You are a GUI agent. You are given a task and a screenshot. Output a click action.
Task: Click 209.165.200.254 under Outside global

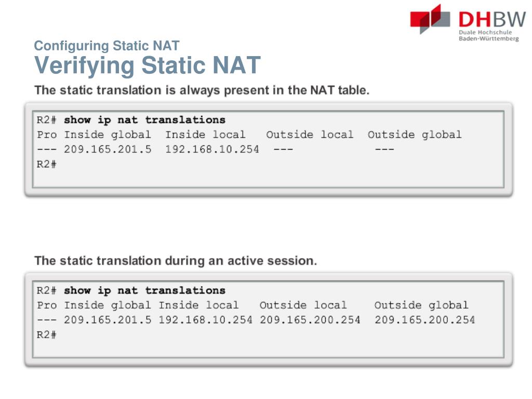coord(425,320)
